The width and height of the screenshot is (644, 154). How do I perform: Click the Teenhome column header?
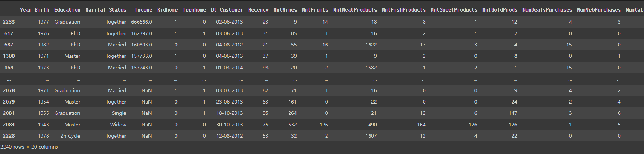194,10
